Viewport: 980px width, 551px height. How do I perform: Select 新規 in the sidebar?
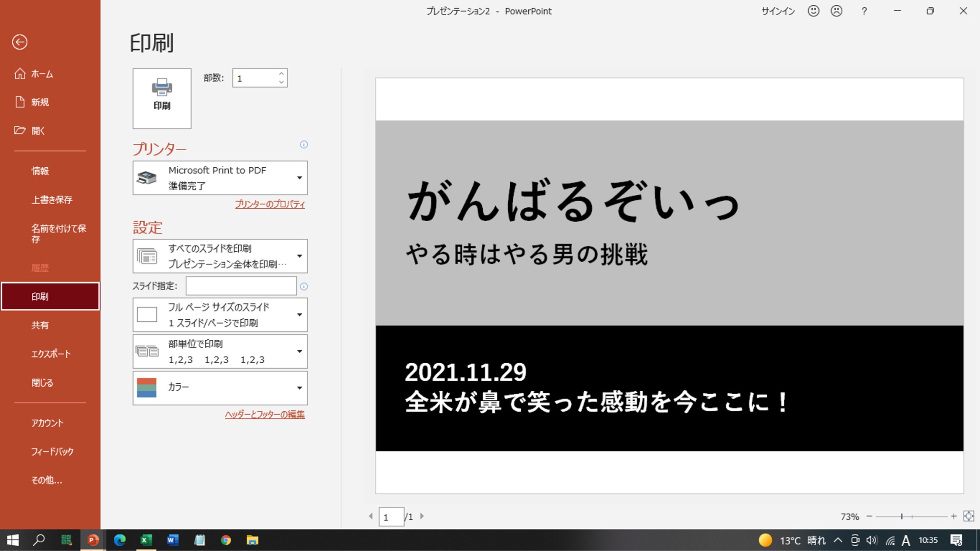50,102
